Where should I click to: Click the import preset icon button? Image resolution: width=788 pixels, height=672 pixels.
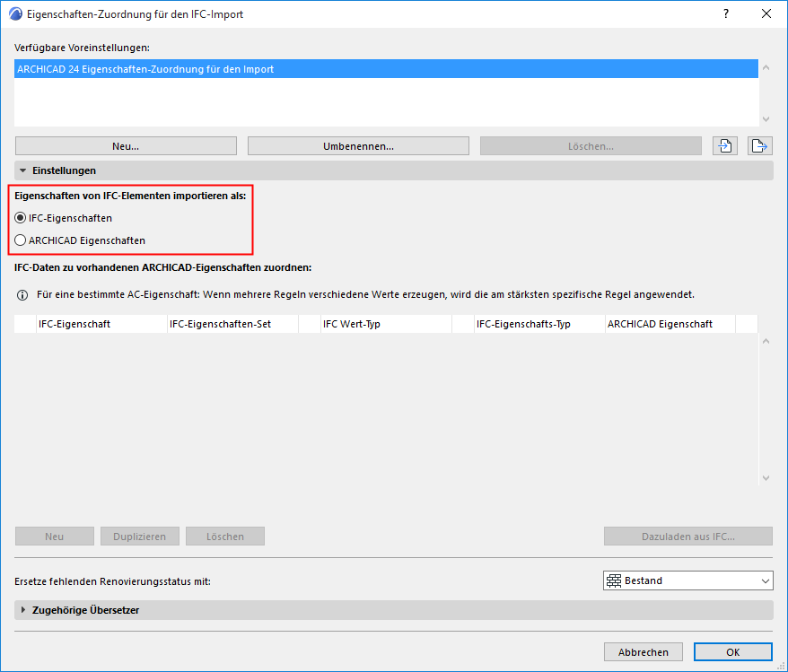(724, 146)
